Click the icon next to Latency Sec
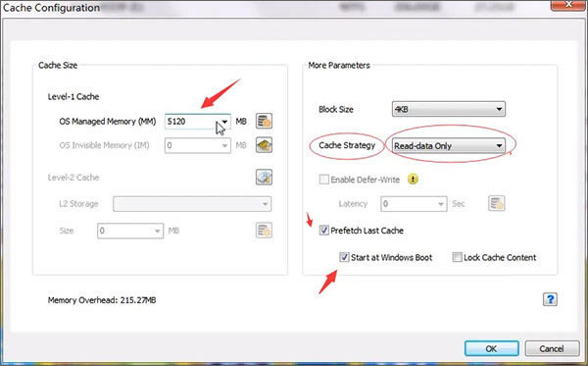The width and height of the screenshot is (588, 366). (497, 203)
